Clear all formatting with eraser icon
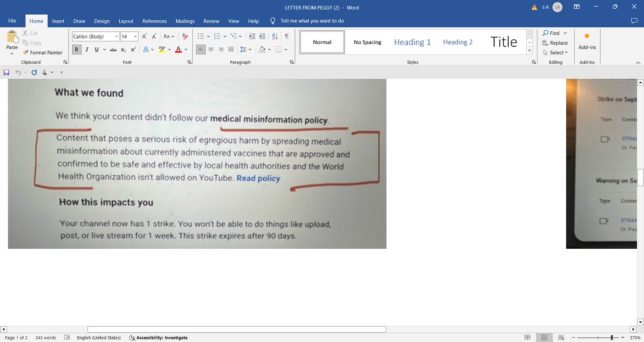This screenshot has width=644, height=342. pos(185,37)
